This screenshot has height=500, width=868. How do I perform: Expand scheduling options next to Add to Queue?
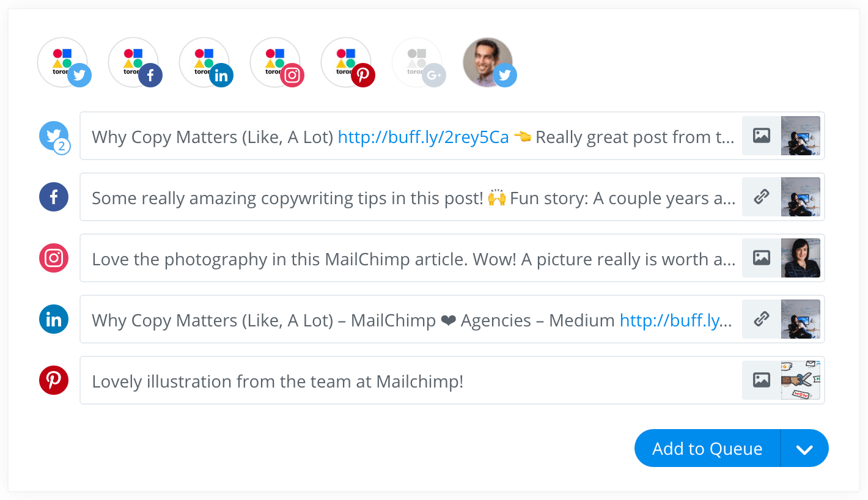pos(804,448)
